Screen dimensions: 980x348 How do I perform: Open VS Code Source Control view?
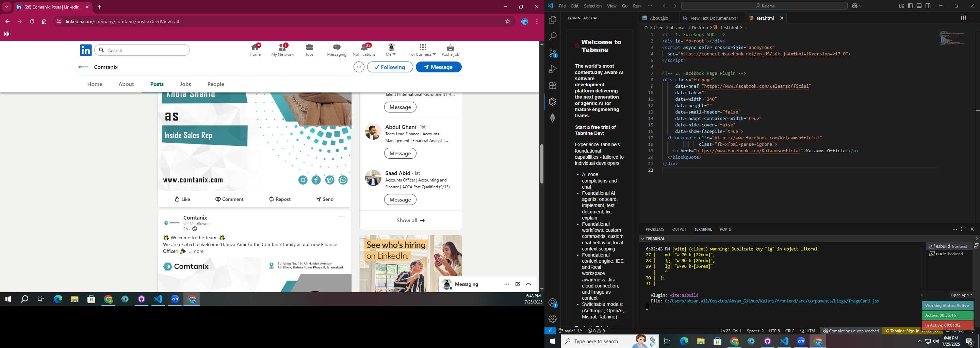click(x=552, y=53)
